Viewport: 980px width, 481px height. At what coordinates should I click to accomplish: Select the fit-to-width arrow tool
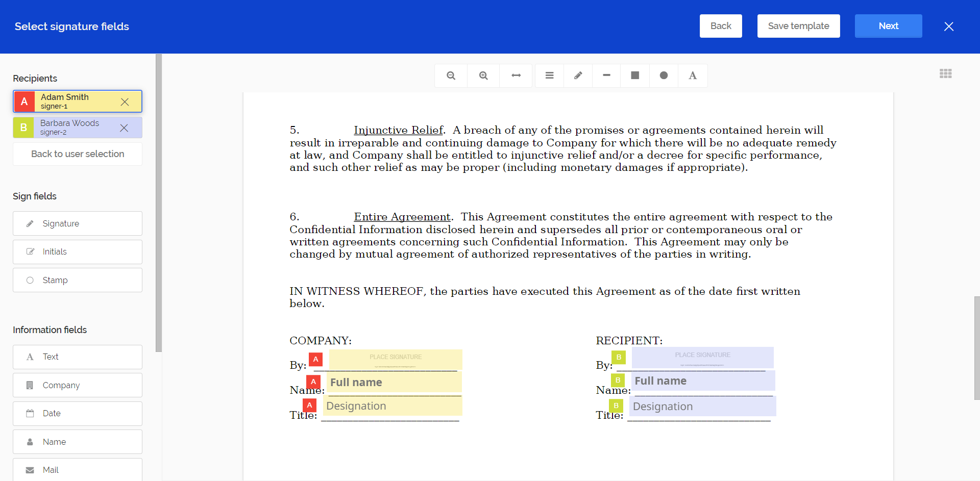pyautogui.click(x=516, y=75)
